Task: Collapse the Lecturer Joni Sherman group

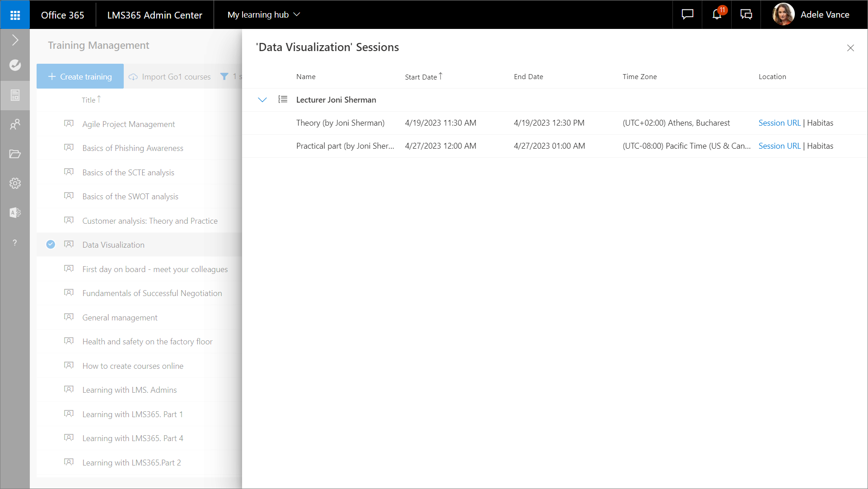Action: coord(262,100)
